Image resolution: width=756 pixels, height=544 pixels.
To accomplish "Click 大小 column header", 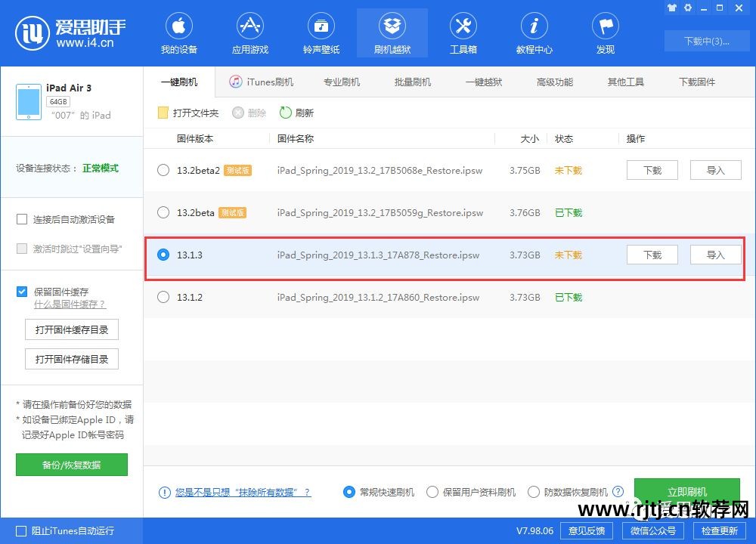I will pyautogui.click(x=529, y=139).
